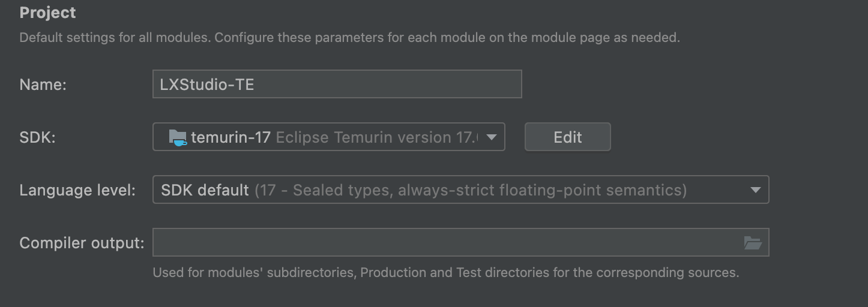Click the "SDK:" field label
This screenshot has height=307, width=868.
pyautogui.click(x=37, y=137)
